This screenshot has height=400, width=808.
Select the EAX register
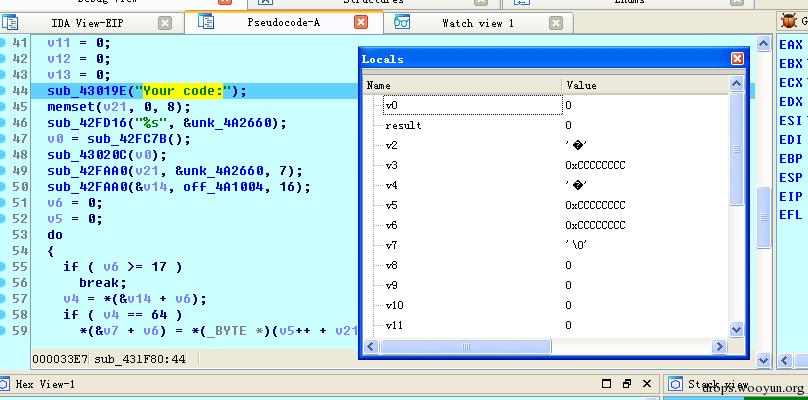pos(791,45)
